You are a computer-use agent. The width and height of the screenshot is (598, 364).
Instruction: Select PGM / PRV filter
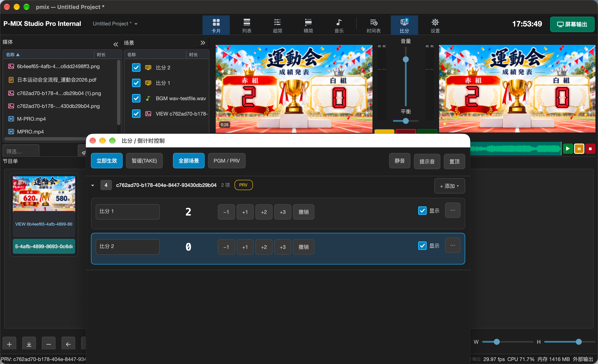coord(226,161)
